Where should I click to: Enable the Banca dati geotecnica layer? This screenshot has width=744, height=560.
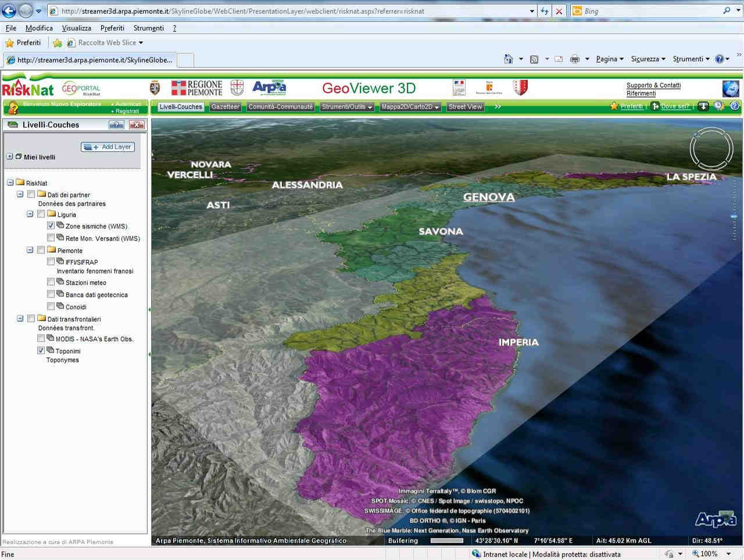click(51, 294)
